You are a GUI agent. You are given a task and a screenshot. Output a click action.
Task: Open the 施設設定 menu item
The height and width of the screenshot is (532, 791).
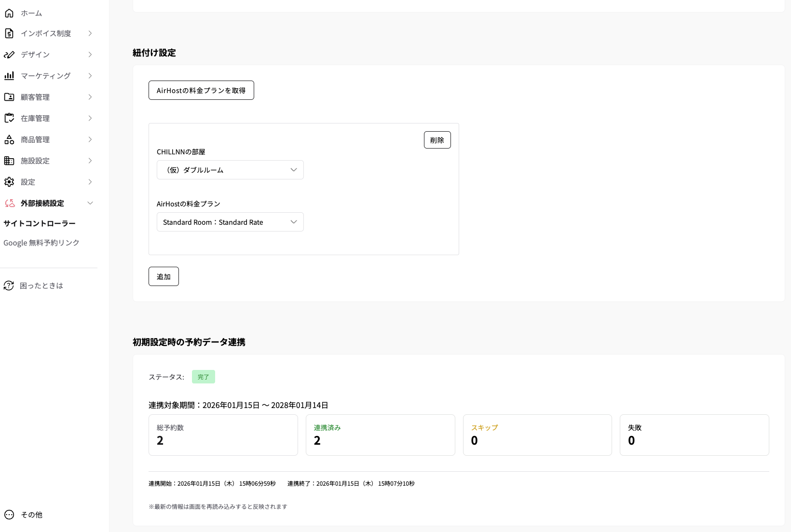35,161
